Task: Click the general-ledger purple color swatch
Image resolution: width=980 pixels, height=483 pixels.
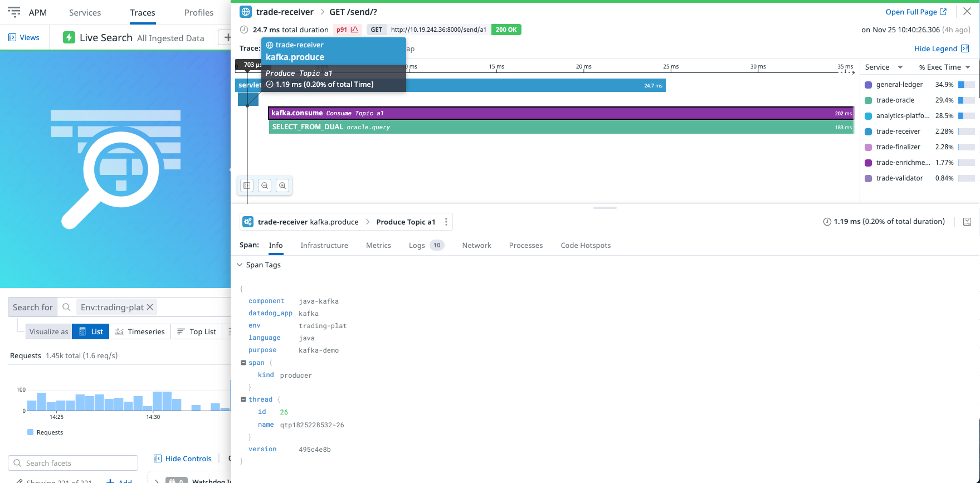Action: coord(868,85)
